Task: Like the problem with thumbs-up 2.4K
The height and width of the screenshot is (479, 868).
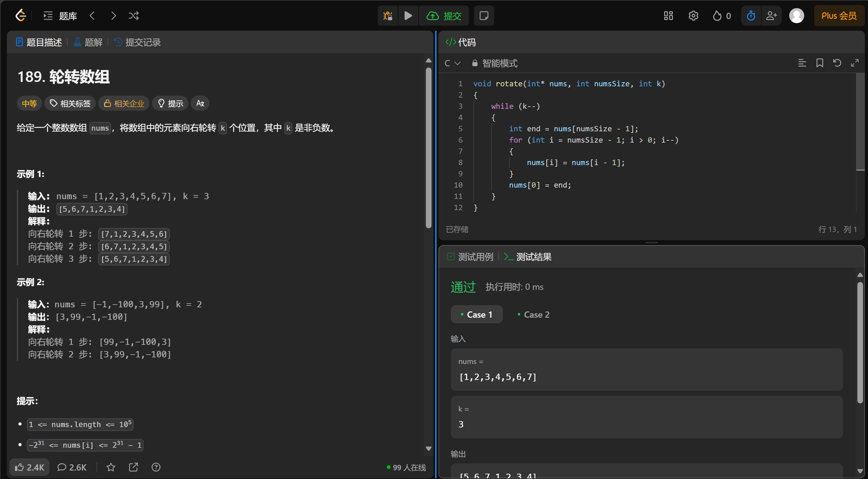Action: [29, 467]
